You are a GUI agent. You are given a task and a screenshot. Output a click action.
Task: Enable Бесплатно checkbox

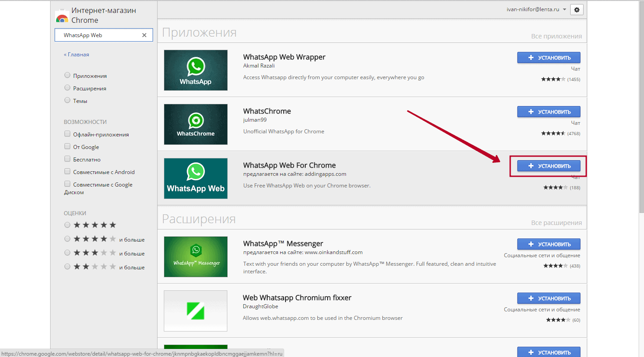[67, 159]
